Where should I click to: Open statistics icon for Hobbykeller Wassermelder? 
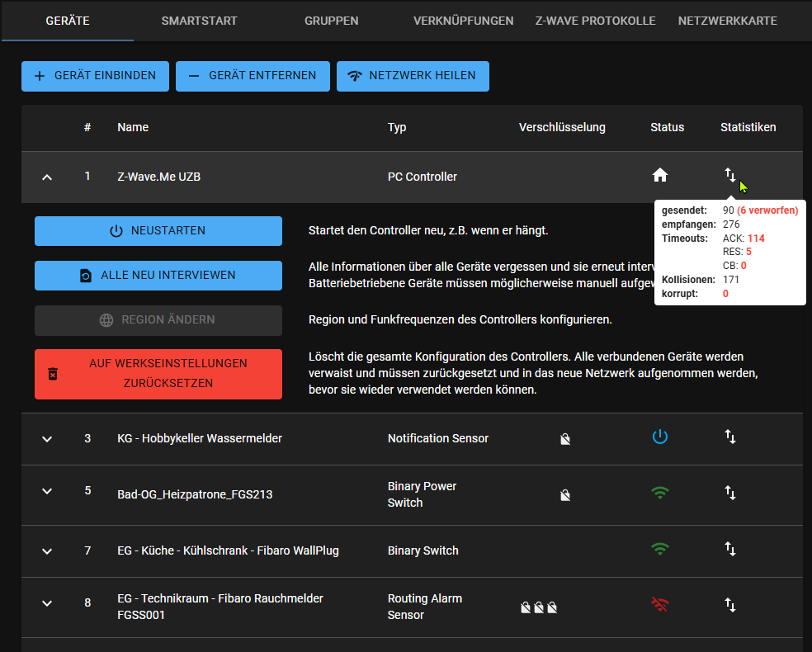coord(730,437)
